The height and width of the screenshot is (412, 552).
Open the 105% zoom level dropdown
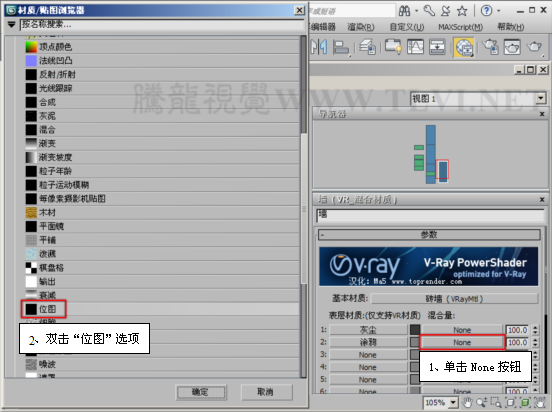[x=453, y=402]
